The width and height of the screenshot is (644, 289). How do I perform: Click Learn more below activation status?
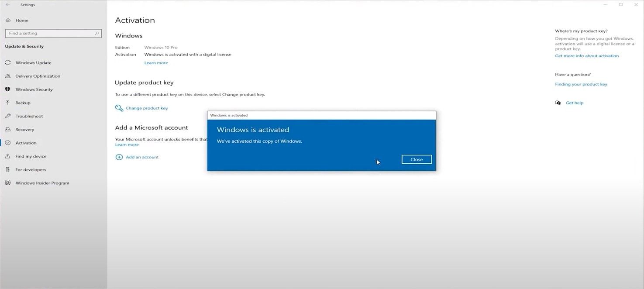(156, 62)
